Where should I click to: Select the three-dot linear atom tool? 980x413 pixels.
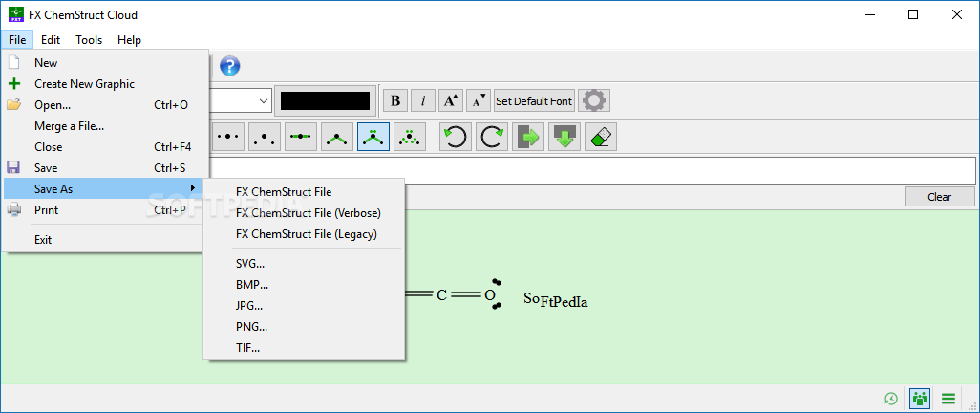tap(228, 137)
